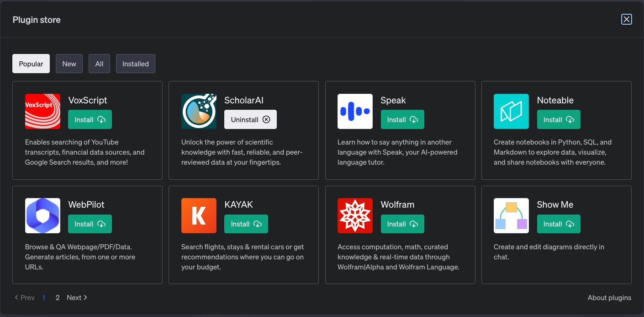
Task: Open the New plugins tab
Action: (69, 64)
